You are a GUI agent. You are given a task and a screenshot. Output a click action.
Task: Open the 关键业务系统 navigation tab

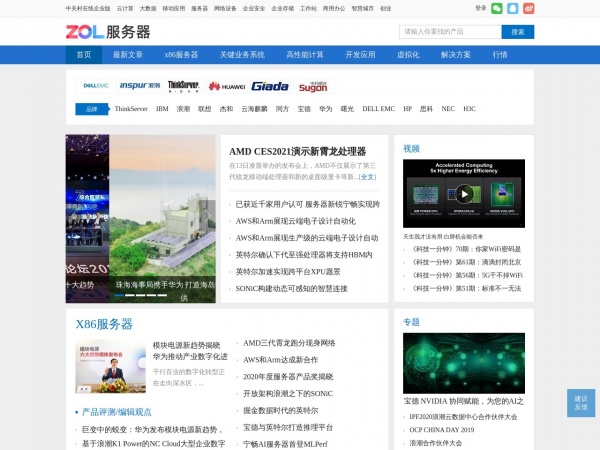242,55
